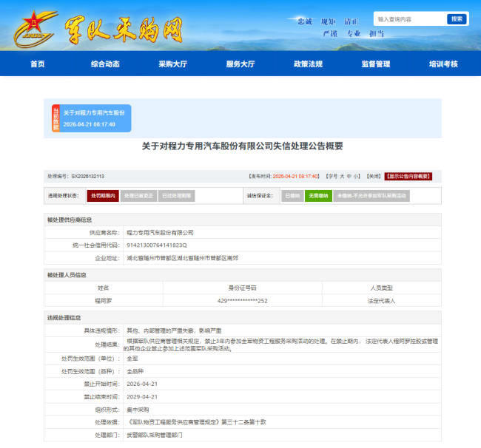Viewport: 481px width, 448px height.
Task: Open the 监督管理 navigation menu
Action: pos(376,64)
